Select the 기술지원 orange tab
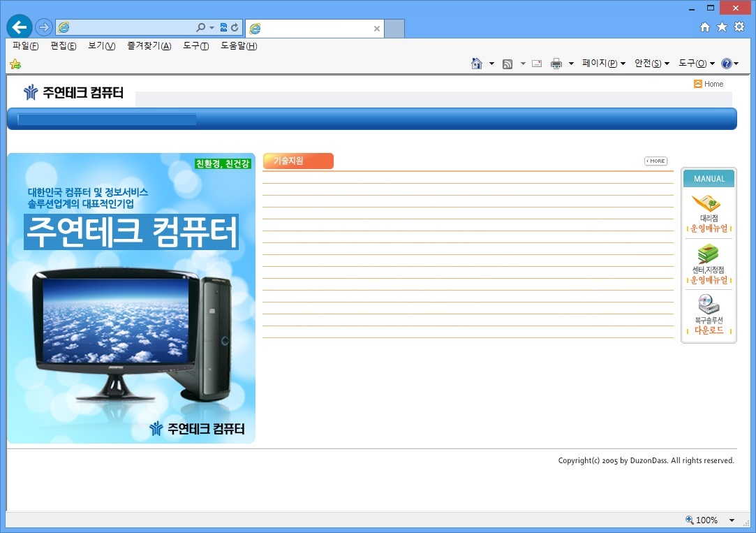The height and width of the screenshot is (533, 756). coord(298,161)
